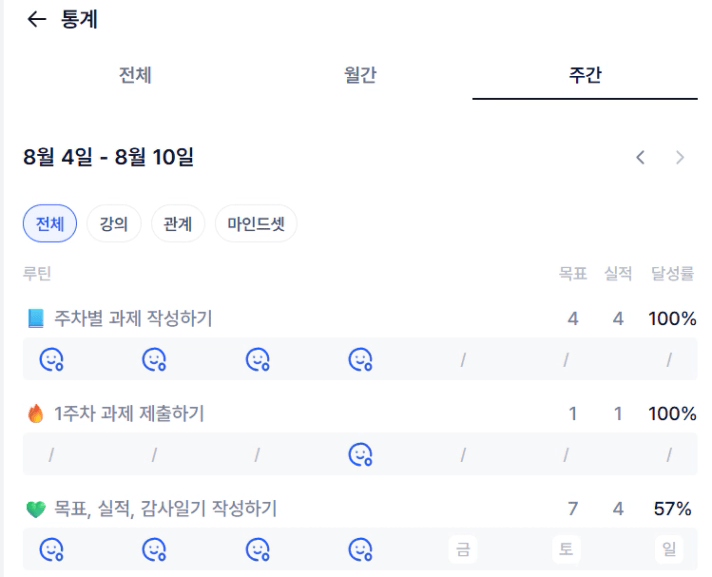Go back using the arrow beside 통계
This screenshot has height=577, width=712.
coord(36,19)
